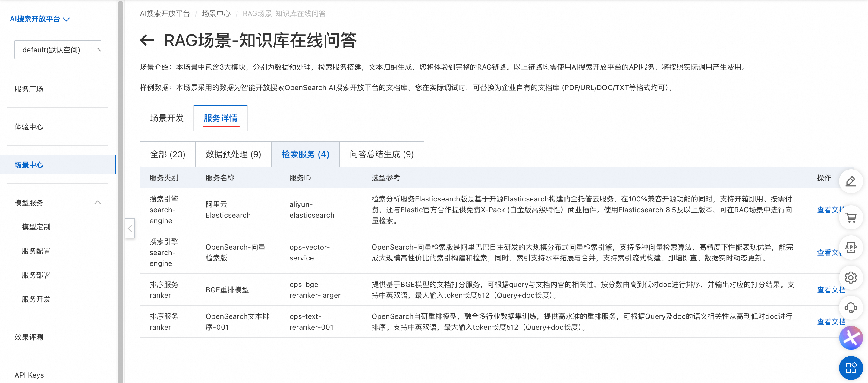Click the blue apps grid floating button

click(851, 368)
